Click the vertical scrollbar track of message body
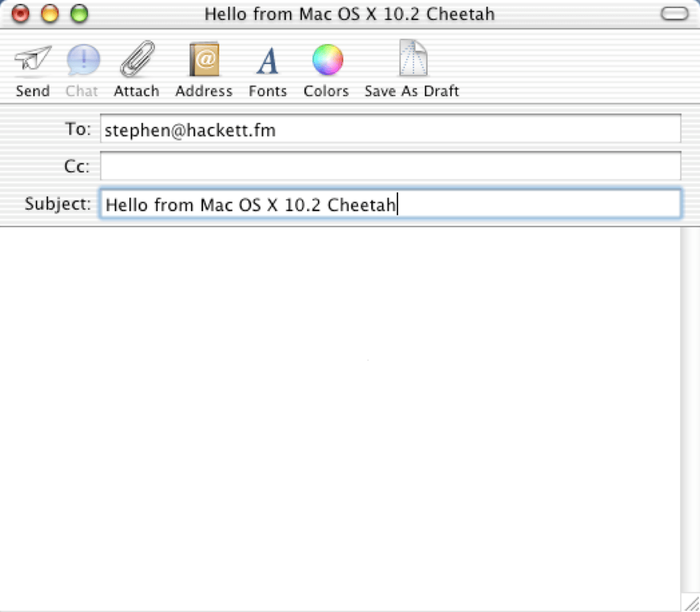The height and width of the screenshot is (612, 700). [x=690, y=409]
